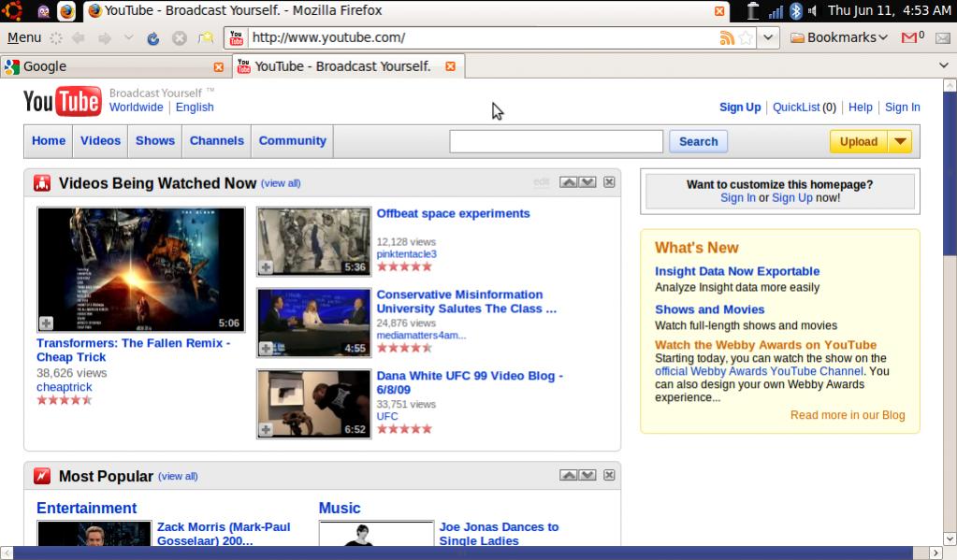The height and width of the screenshot is (560, 957).
Task: Click the yellow Upload button
Action: [x=859, y=141]
